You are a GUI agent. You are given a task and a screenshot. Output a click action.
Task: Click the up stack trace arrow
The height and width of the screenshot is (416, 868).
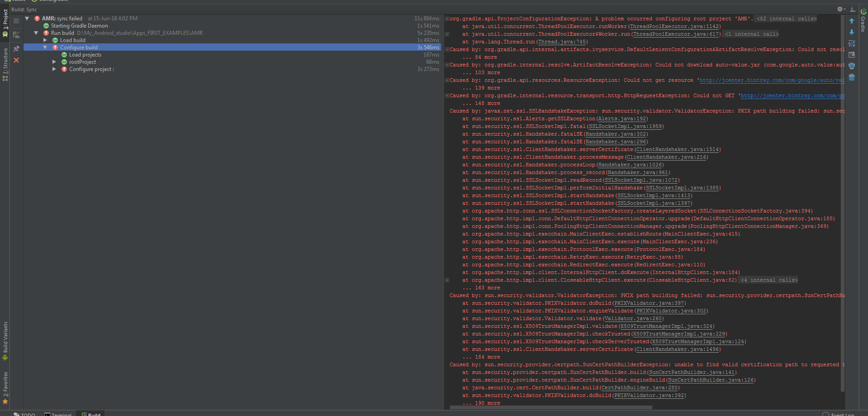[852, 21]
